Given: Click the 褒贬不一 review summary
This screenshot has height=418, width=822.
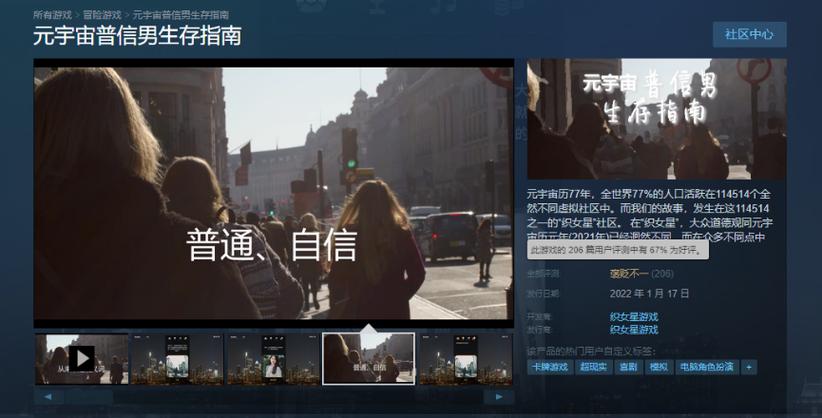Looking at the screenshot, I should (629, 273).
